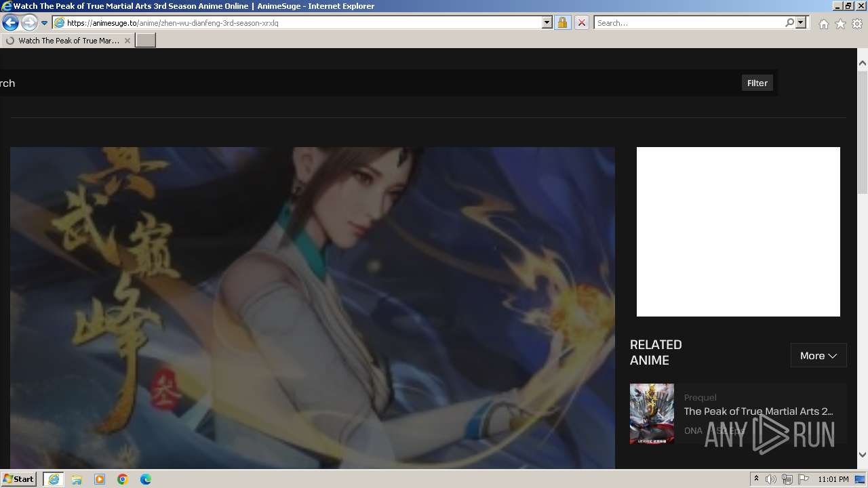Image resolution: width=868 pixels, height=488 pixels.
Task: Expand the address bar autocomplete dropdown
Action: pos(547,22)
